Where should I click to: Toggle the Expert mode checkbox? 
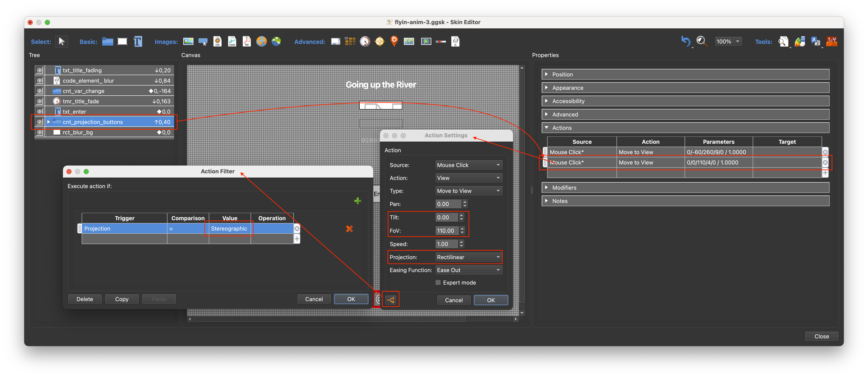click(x=438, y=283)
